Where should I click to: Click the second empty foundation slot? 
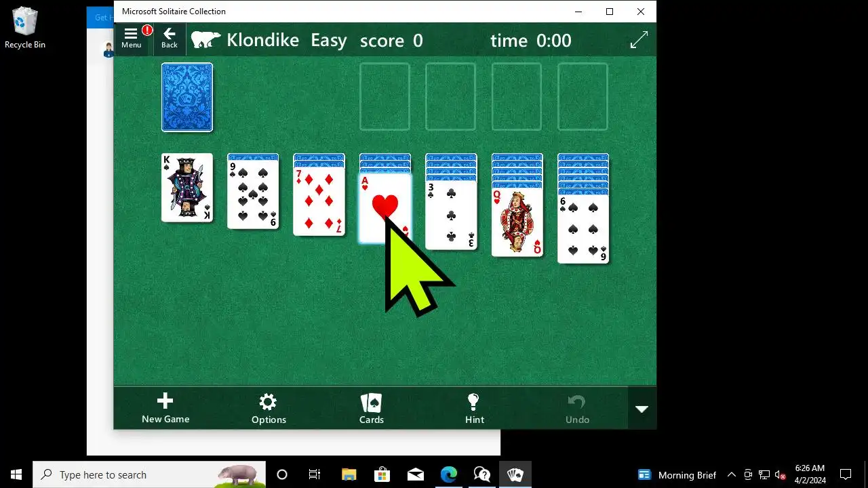coord(450,97)
